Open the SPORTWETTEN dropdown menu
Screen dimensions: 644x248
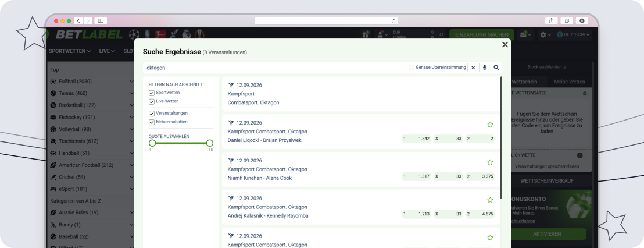pyautogui.click(x=69, y=51)
